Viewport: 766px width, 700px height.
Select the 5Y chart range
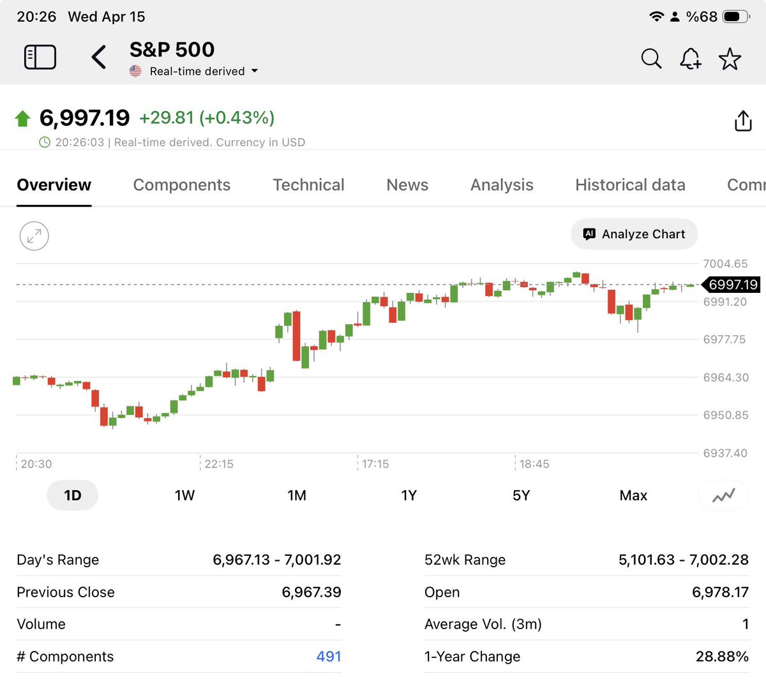522,495
